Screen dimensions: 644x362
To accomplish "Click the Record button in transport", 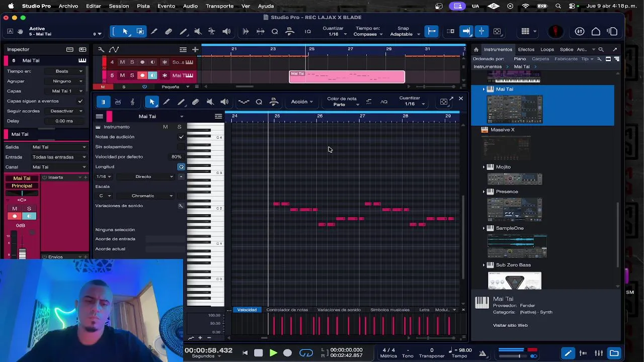I will [x=287, y=353].
